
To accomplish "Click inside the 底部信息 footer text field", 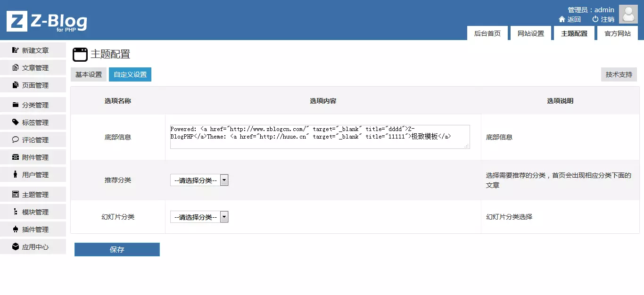I will pyautogui.click(x=319, y=137).
